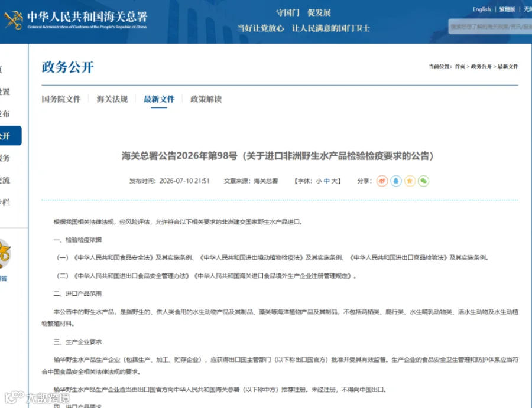Set font size to large (大)
This screenshot has width=532, height=408.
(x=334, y=181)
